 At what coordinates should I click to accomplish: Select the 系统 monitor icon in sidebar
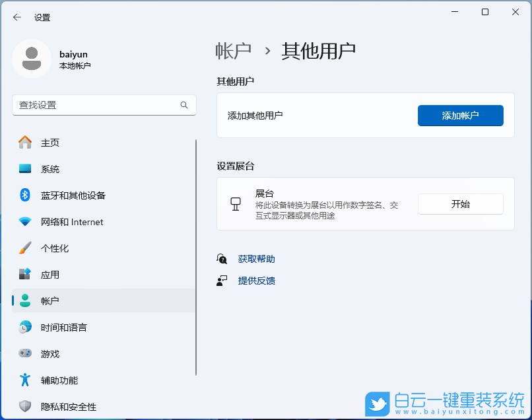click(26, 169)
